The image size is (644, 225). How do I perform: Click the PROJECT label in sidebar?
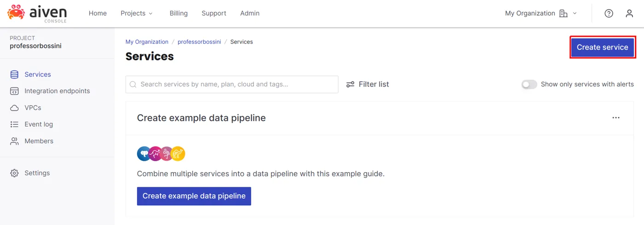22,38
